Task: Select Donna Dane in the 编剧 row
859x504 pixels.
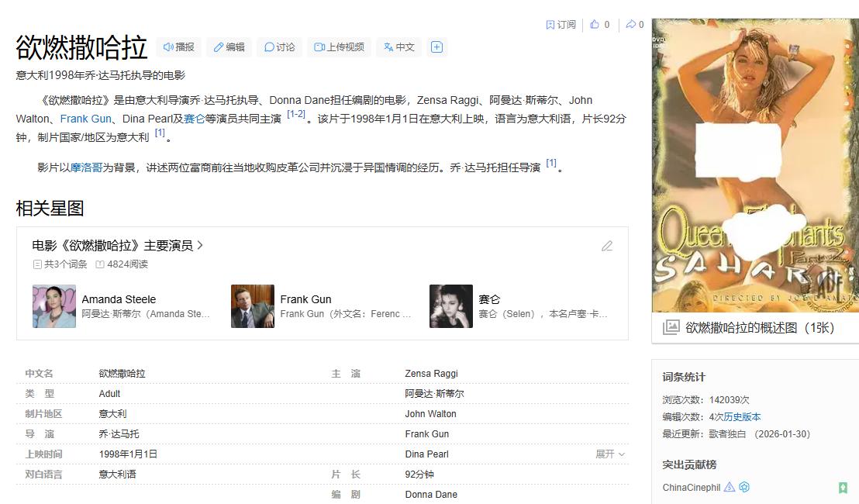Action: click(431, 495)
